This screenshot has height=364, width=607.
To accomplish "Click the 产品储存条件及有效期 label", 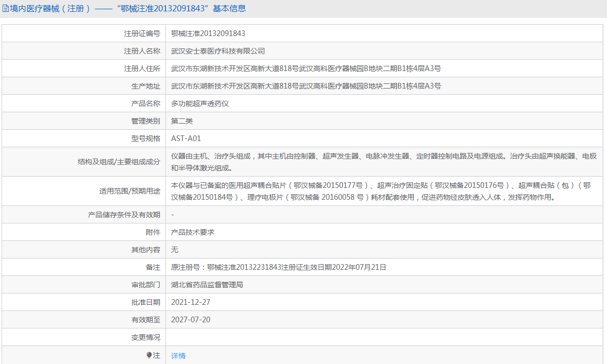I will [x=124, y=215].
